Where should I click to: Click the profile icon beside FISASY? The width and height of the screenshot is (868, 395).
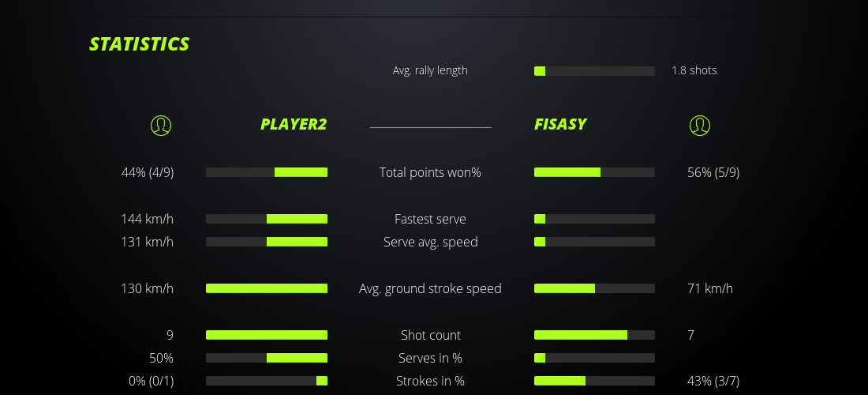pos(700,125)
